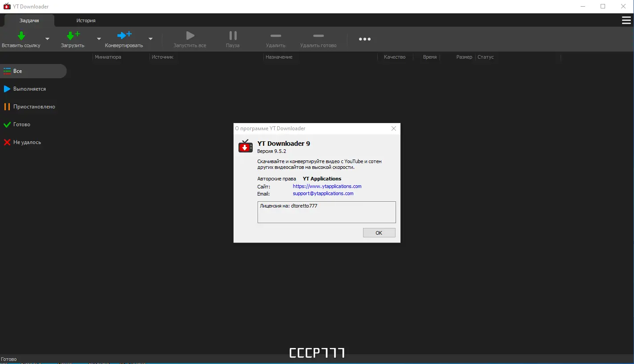Switch to the Задачи tab

tap(29, 20)
